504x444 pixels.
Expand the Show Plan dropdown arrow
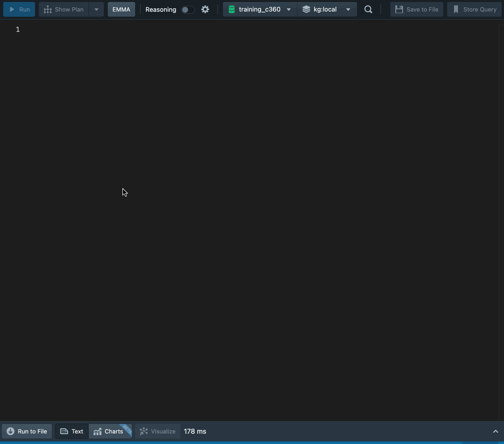[x=96, y=9]
